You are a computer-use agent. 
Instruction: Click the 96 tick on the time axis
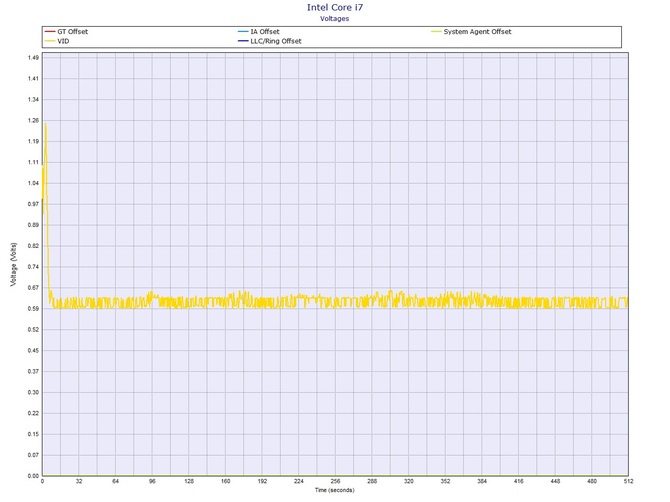click(x=152, y=481)
